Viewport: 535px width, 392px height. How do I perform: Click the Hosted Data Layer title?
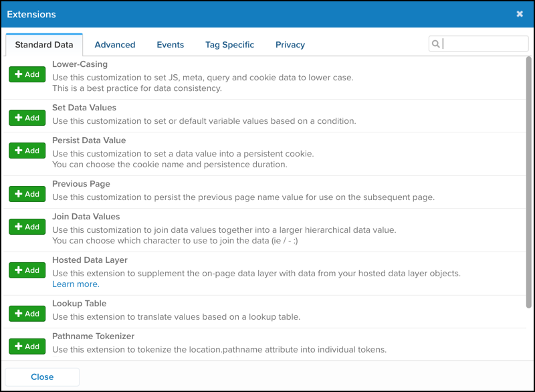(90, 260)
